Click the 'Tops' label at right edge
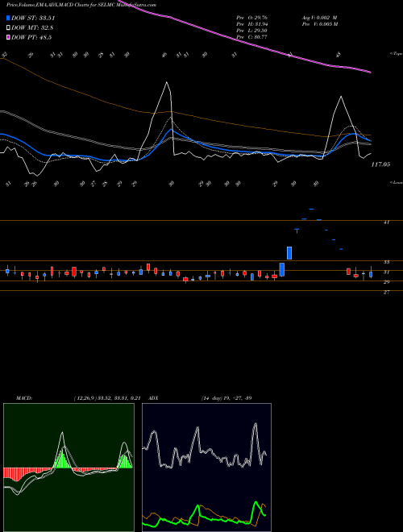The width and height of the screenshot is (403, 532). (396, 54)
